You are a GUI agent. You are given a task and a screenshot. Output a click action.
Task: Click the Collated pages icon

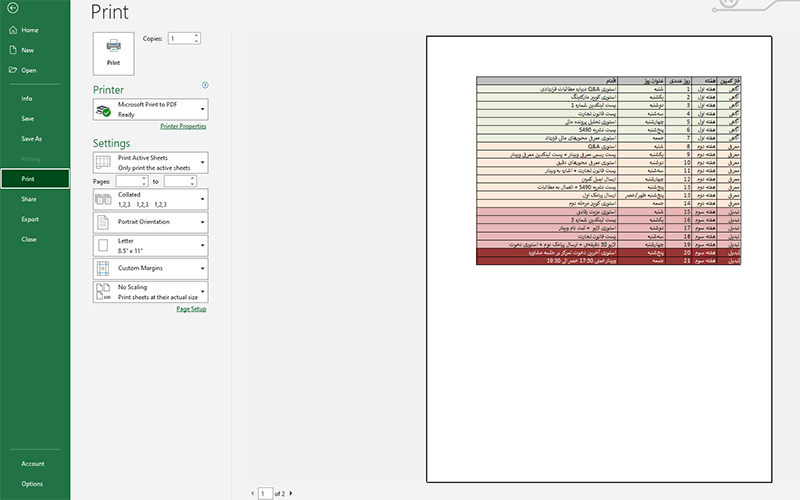pyautogui.click(x=103, y=199)
